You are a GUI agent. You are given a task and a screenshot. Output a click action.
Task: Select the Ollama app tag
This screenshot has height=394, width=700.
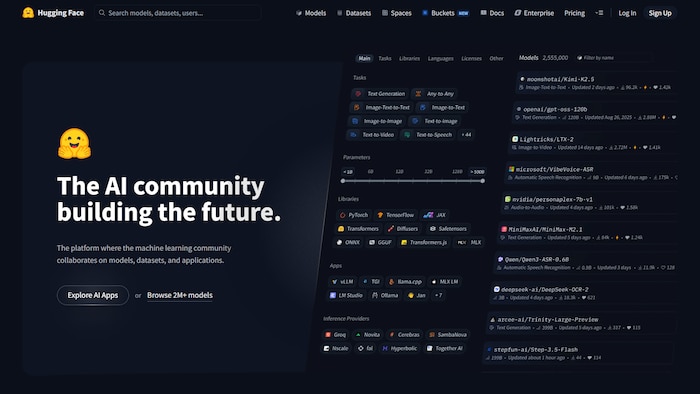tap(385, 295)
